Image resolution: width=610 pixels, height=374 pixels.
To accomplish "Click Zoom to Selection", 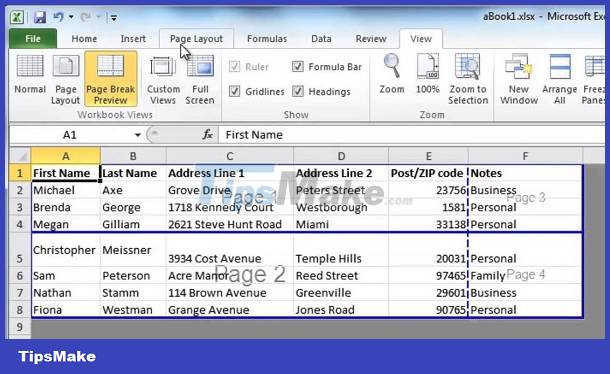I will 468,79.
